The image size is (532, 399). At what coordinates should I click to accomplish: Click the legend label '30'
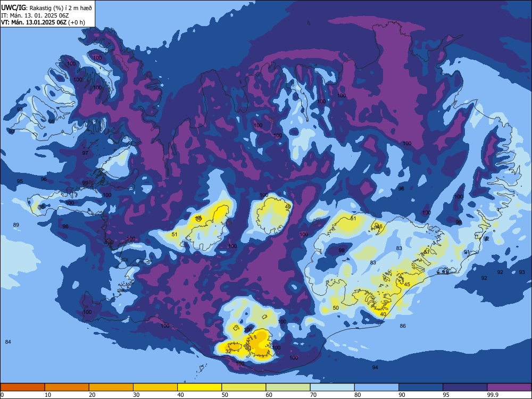click(x=136, y=395)
